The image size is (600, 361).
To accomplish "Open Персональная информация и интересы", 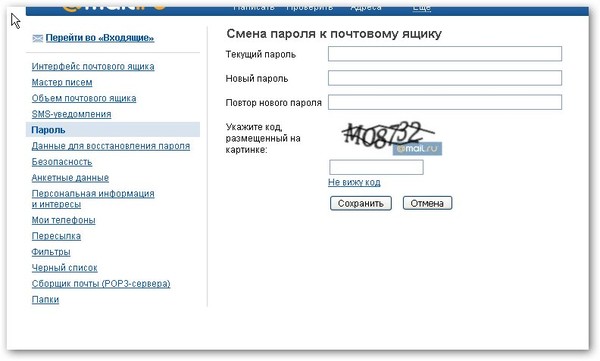I will pos(93,199).
